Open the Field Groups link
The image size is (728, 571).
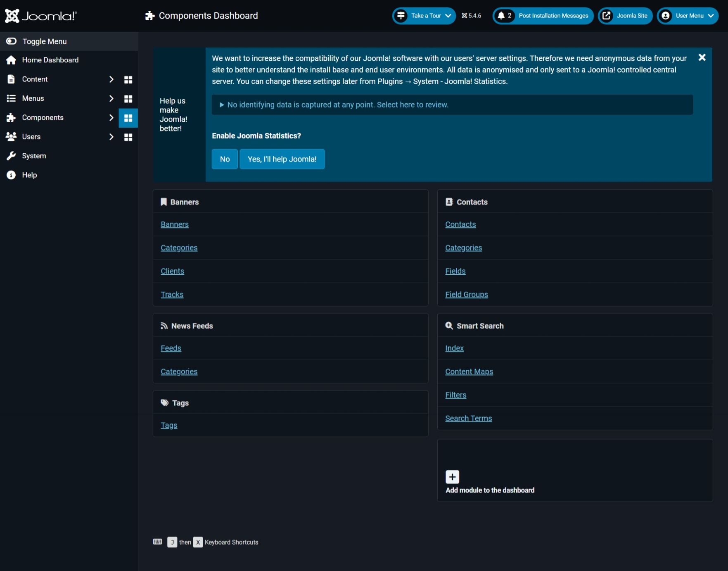(x=467, y=295)
